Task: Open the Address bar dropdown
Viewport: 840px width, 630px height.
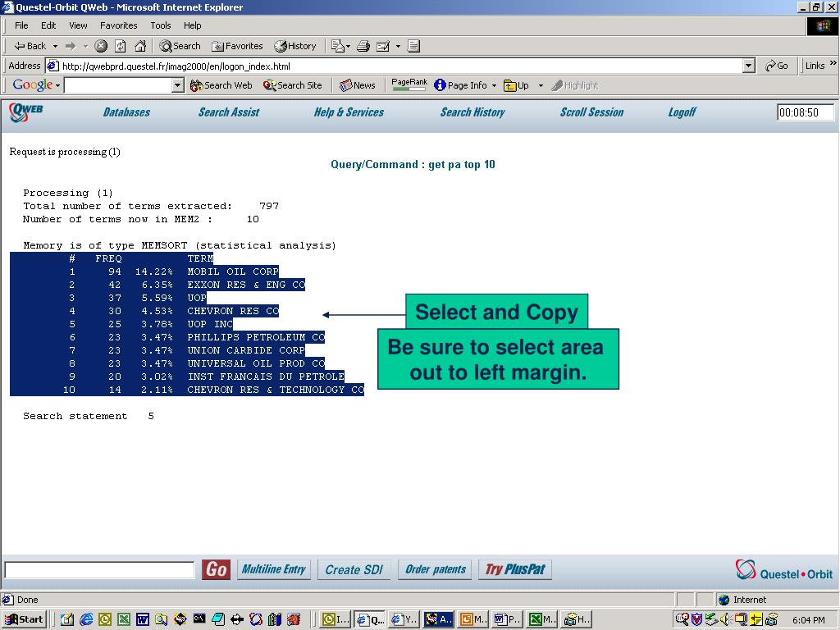Action: click(x=749, y=66)
